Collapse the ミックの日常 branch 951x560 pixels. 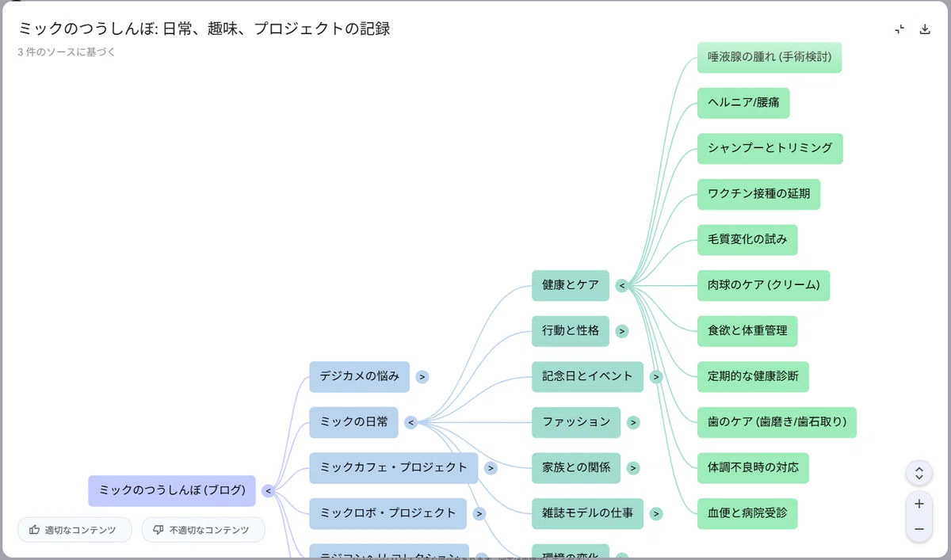tap(411, 422)
